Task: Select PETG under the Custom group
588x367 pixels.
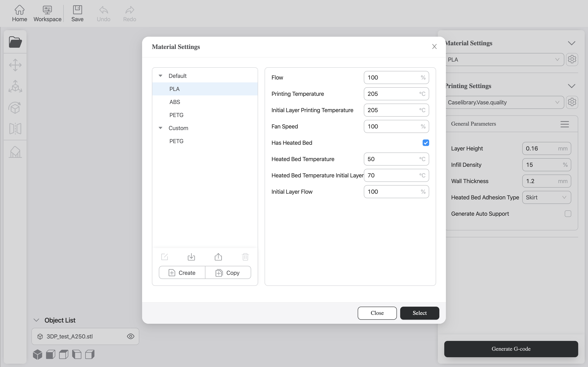Action: (x=176, y=141)
